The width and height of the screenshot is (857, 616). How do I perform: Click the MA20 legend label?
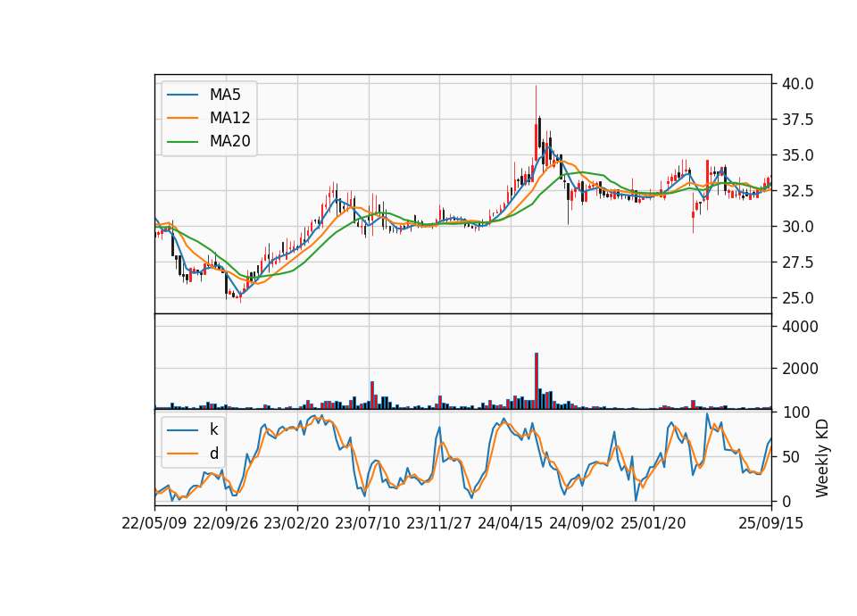coord(229,141)
